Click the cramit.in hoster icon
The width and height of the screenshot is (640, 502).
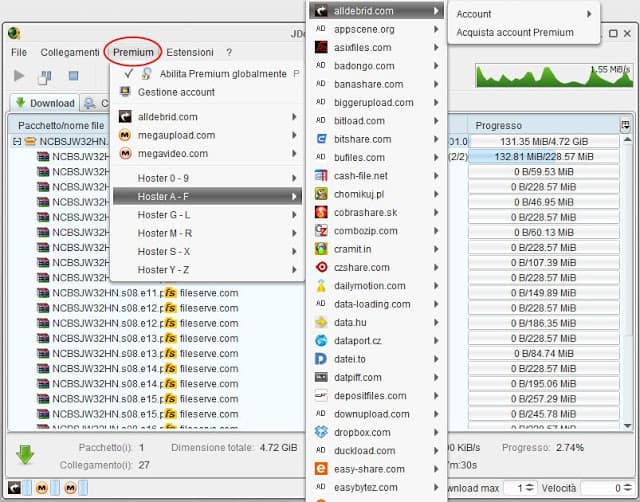(x=321, y=249)
